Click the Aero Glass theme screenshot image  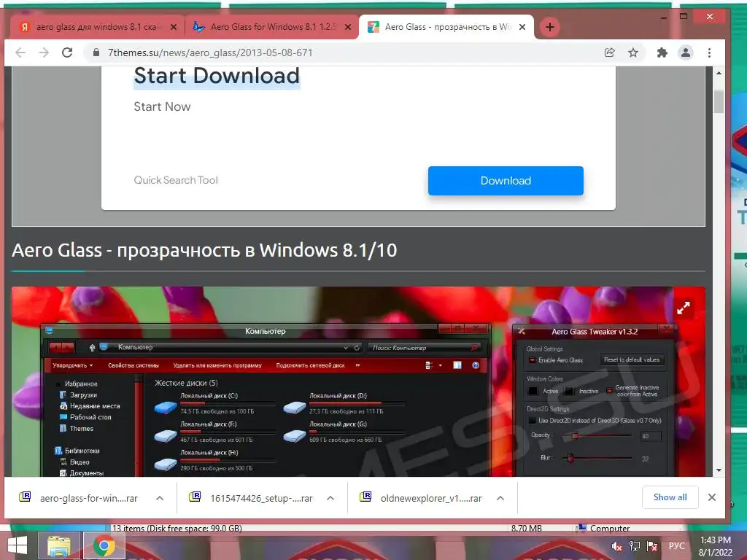click(x=358, y=381)
